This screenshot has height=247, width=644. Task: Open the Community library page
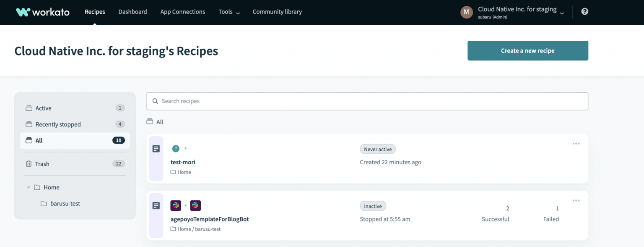click(277, 12)
